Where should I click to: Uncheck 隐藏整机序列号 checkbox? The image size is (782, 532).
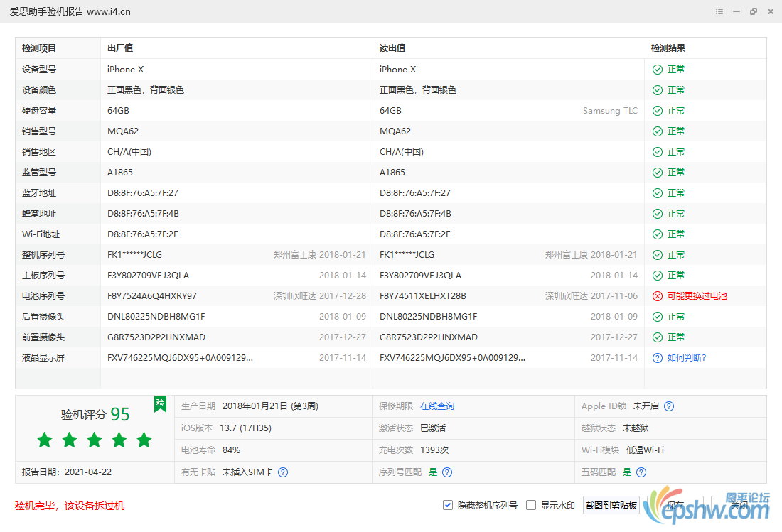coord(448,505)
